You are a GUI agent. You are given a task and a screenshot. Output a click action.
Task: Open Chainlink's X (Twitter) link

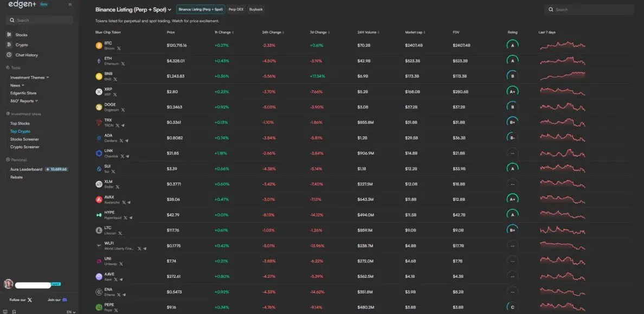click(123, 156)
